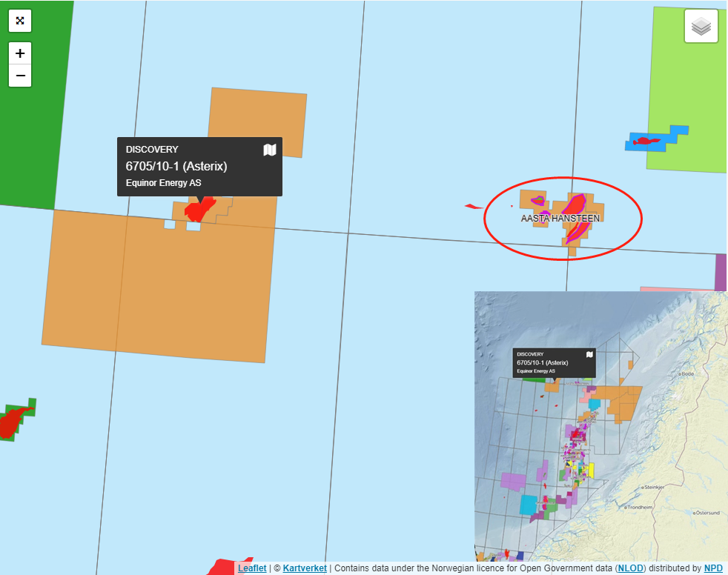
Task: Click the map icon in the inset popup
Action: 589,354
